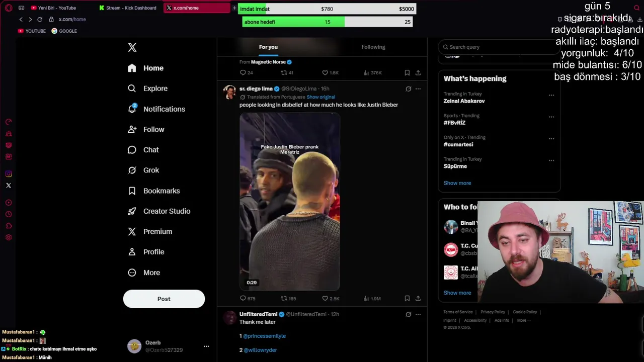Show more trends under What's happening
Image resolution: width=644 pixels, height=362 pixels.
pyautogui.click(x=457, y=183)
